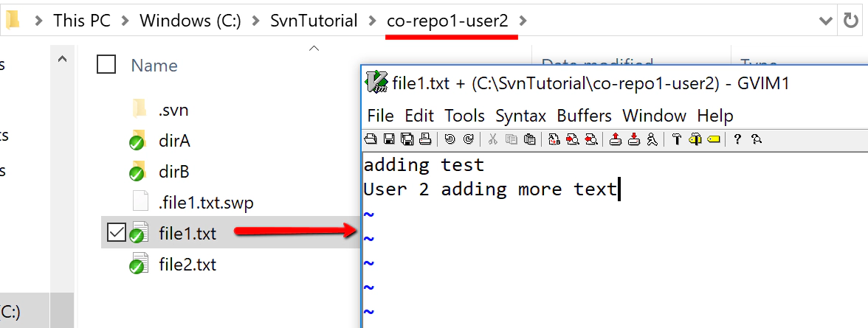Click the line 'adding test' in GVIM
The height and width of the screenshot is (328, 868).
[x=424, y=165]
